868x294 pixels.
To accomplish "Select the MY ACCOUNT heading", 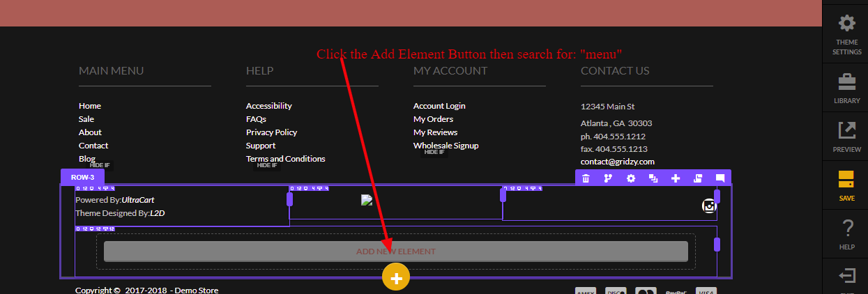I will pos(450,70).
